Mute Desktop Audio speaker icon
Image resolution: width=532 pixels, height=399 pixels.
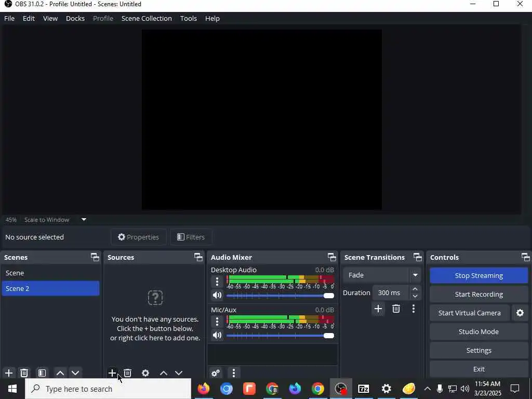click(x=217, y=295)
